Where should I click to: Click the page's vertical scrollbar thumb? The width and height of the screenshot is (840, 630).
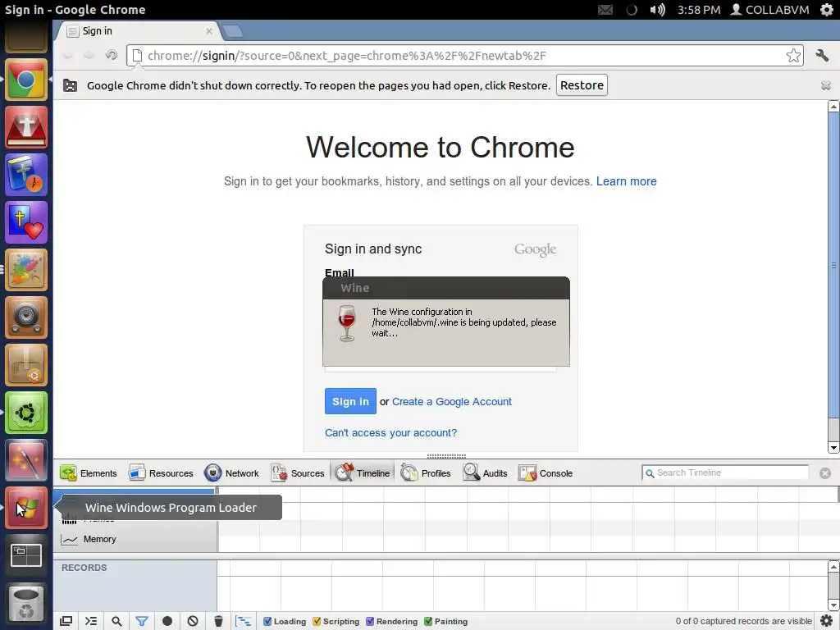pyautogui.click(x=833, y=265)
